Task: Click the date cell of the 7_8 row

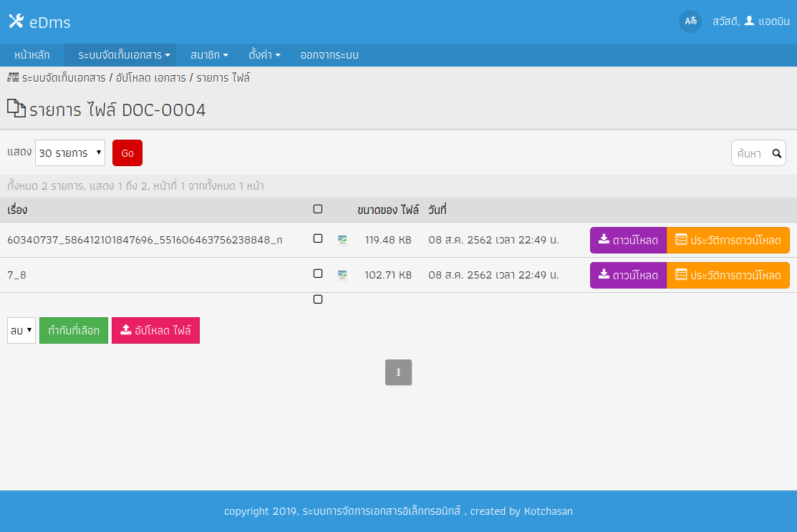Action: (493, 275)
